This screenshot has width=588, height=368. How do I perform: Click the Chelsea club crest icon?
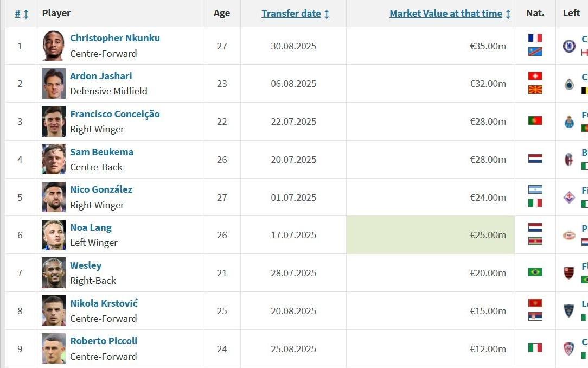point(569,46)
